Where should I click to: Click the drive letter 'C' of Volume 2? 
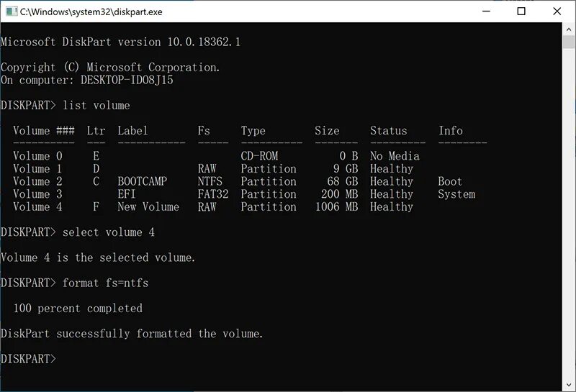(x=96, y=181)
